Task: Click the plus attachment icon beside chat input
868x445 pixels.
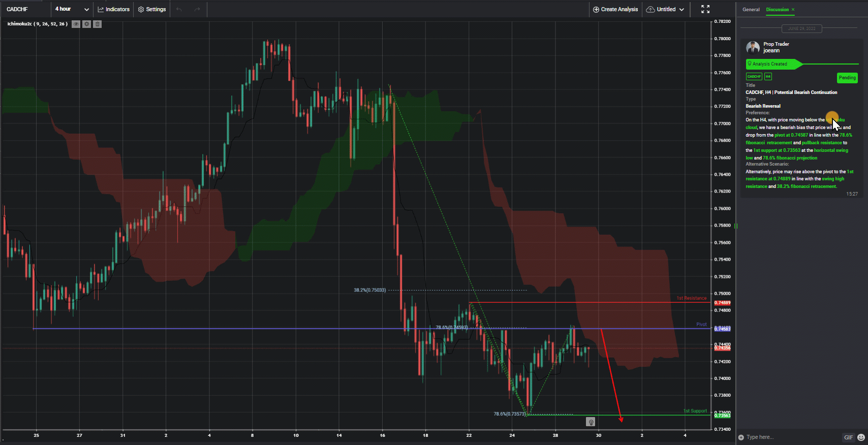Action: [x=741, y=437]
